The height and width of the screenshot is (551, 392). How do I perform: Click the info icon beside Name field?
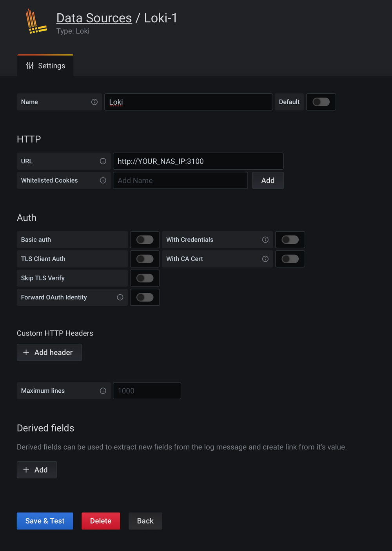[94, 102]
